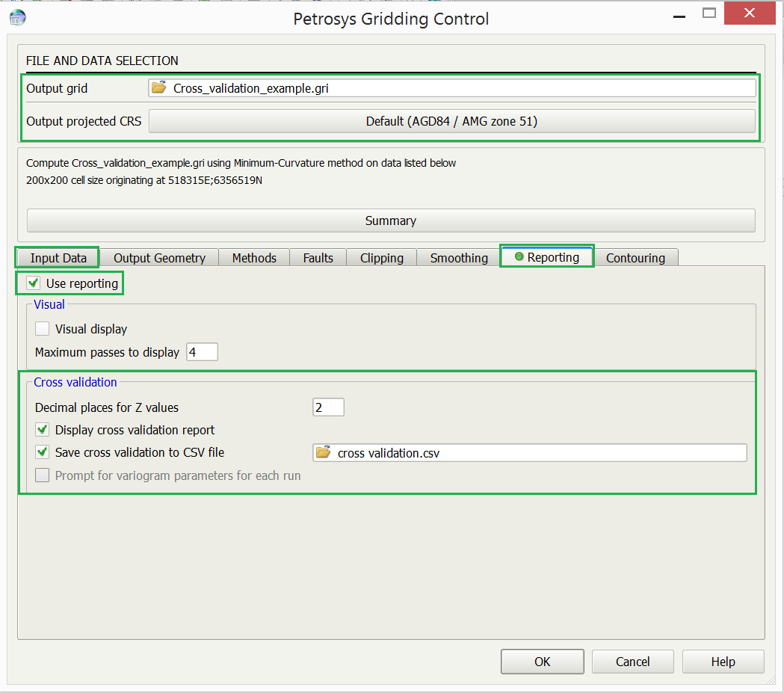Disable Save cross validation to CSV file
Image resolution: width=784 pixels, height=693 pixels.
(43, 452)
